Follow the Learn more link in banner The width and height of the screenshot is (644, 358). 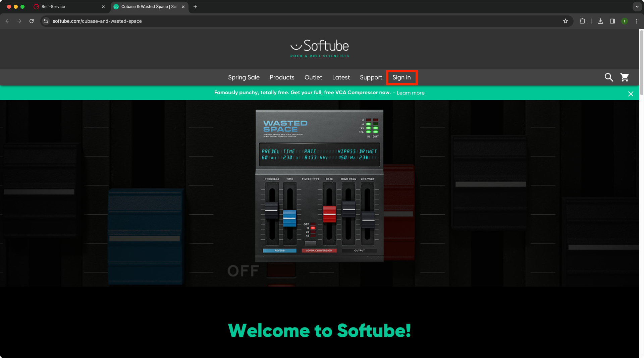411,93
